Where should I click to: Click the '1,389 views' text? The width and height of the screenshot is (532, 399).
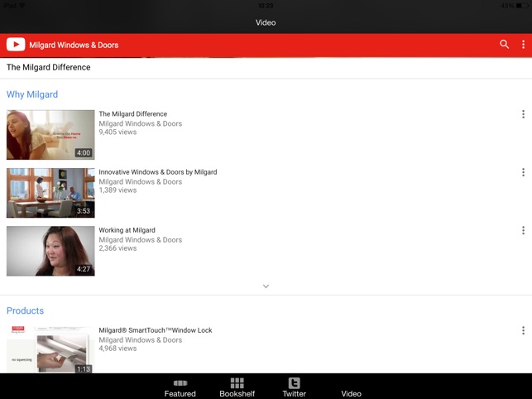pos(117,190)
